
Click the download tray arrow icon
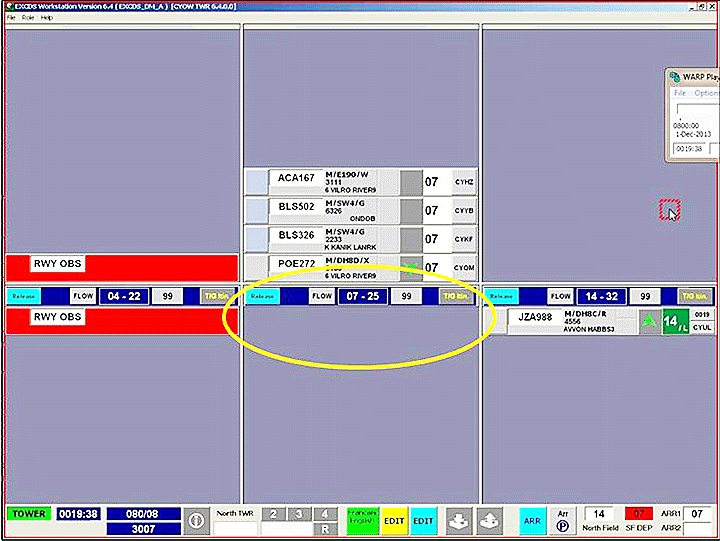tap(459, 521)
